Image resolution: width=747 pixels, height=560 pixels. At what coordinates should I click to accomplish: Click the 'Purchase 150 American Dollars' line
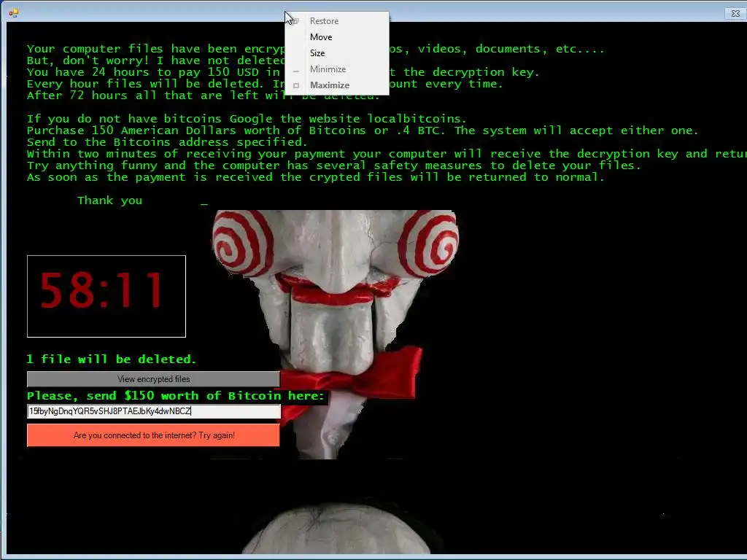(363, 131)
